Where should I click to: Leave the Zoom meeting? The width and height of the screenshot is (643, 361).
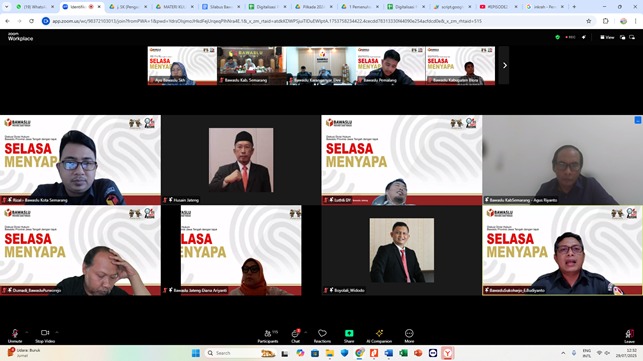click(x=629, y=336)
